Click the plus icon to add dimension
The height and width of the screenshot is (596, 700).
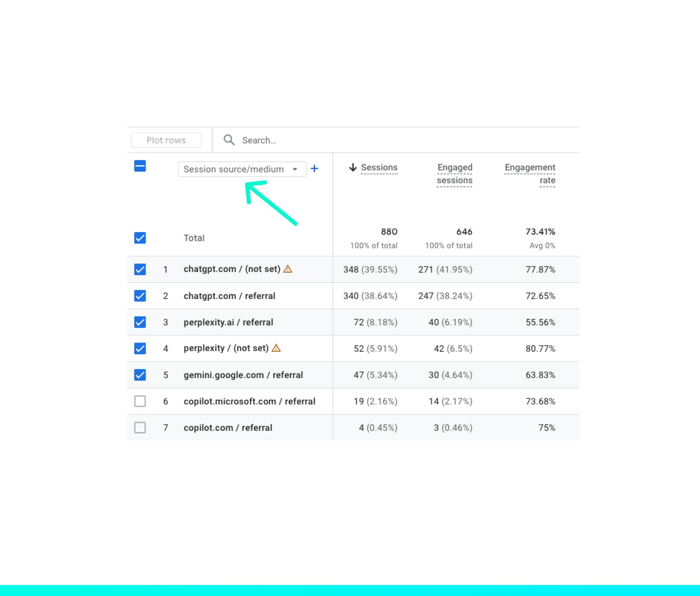click(x=314, y=169)
